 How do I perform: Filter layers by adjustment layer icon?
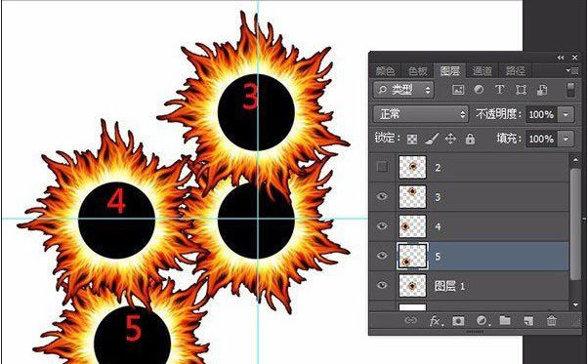point(479,90)
